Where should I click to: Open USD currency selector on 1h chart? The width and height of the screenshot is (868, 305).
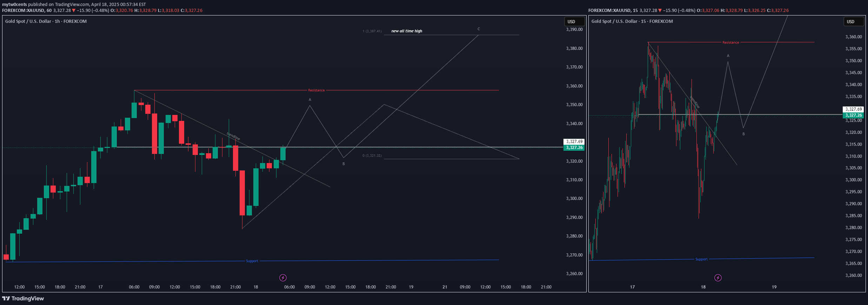click(574, 21)
